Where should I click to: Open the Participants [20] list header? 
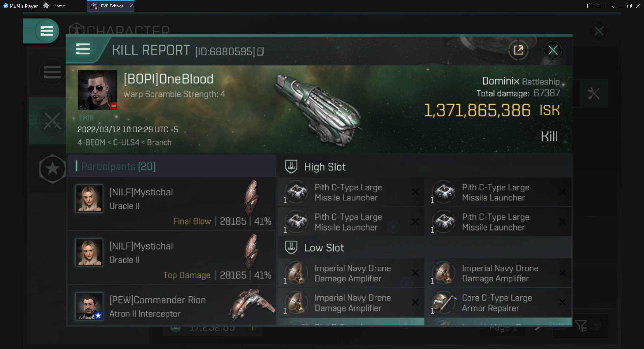[x=118, y=166]
